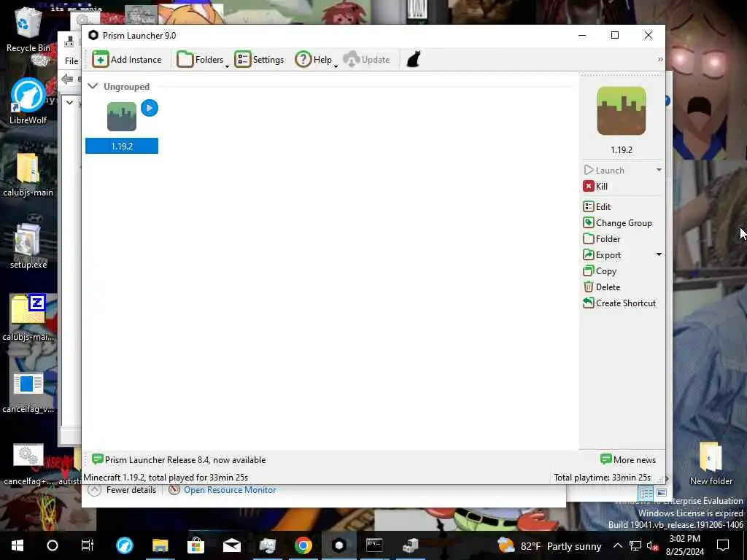This screenshot has width=747, height=560.
Task: Select New folder on desktop
Action: (x=711, y=463)
